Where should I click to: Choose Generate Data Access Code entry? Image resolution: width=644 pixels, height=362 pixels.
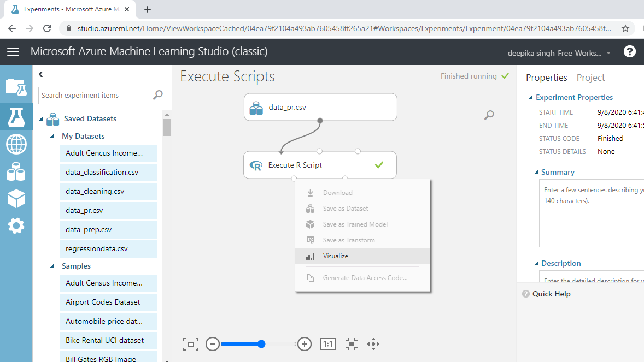pos(362,278)
